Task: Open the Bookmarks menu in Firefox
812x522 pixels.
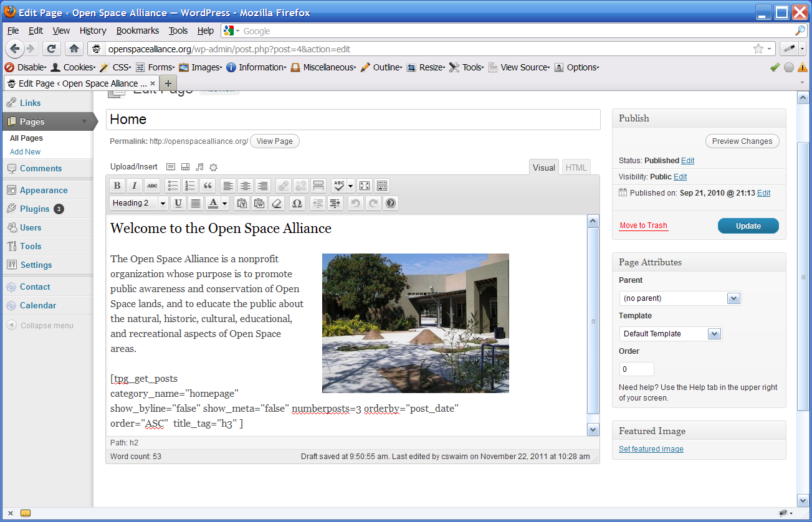Action: (138, 31)
